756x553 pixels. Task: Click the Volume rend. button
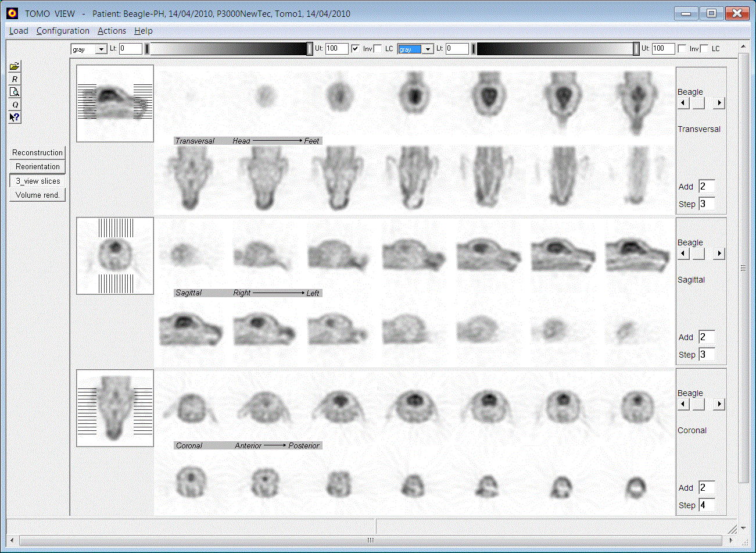37,195
